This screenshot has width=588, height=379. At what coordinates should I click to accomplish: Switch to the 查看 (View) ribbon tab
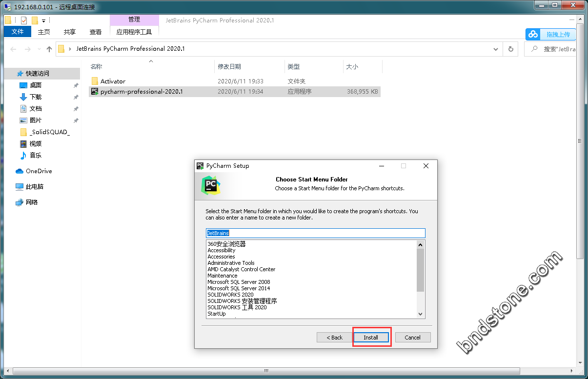tap(96, 32)
